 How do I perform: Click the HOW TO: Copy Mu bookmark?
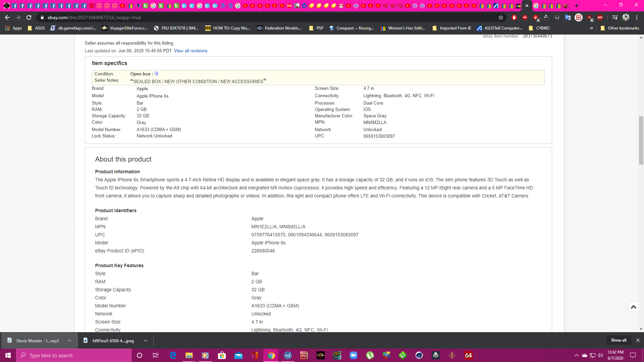tap(228, 28)
